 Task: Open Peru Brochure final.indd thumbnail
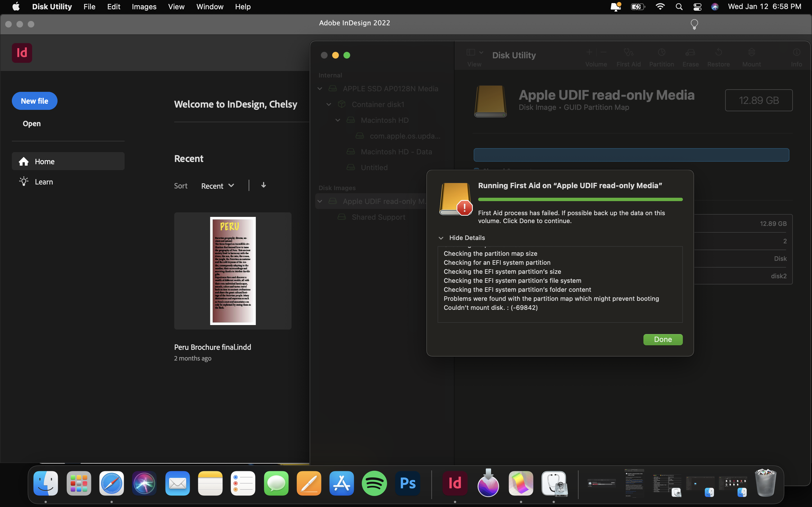233,270
